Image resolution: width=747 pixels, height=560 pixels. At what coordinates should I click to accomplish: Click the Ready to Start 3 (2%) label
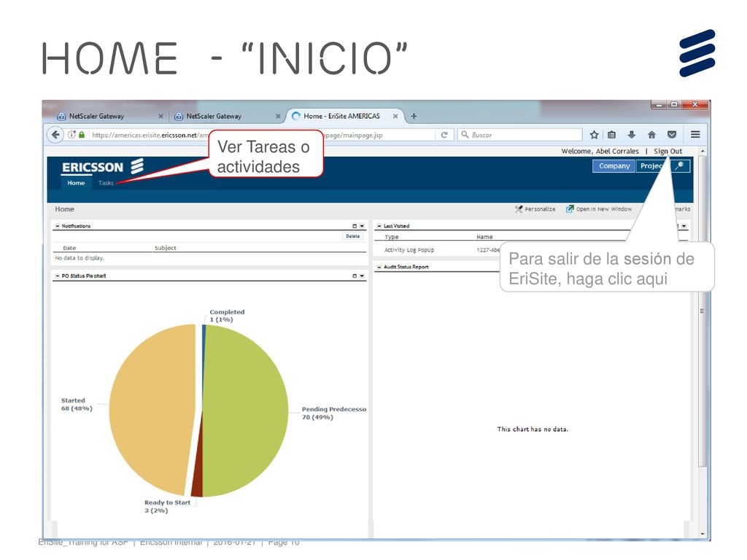[x=167, y=506]
